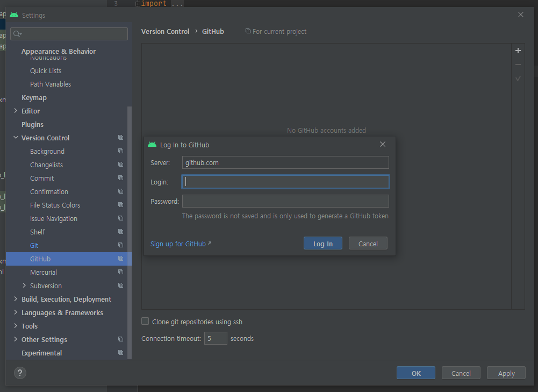Select Background settings page
Viewport: 538px width, 392px height.
[47, 152]
